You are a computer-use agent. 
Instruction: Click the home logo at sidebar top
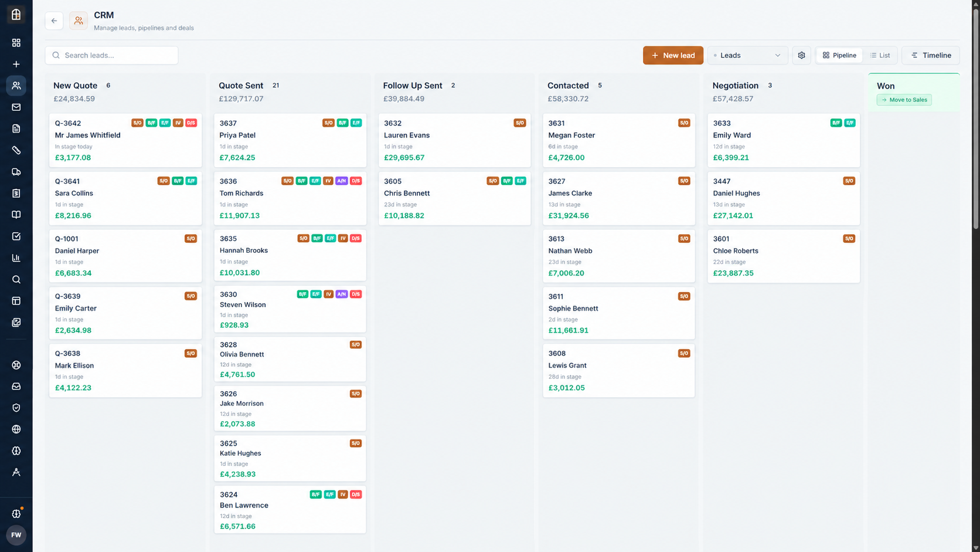click(x=16, y=14)
